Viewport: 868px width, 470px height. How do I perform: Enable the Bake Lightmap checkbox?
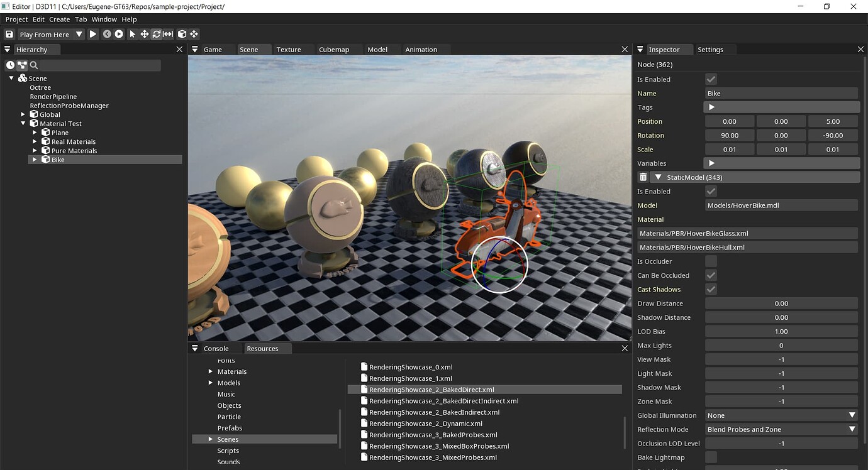tap(711, 457)
